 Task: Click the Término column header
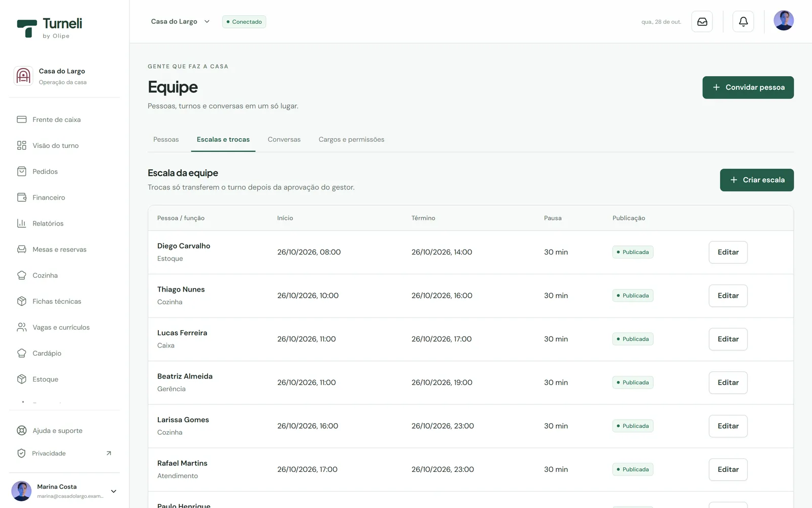click(423, 218)
